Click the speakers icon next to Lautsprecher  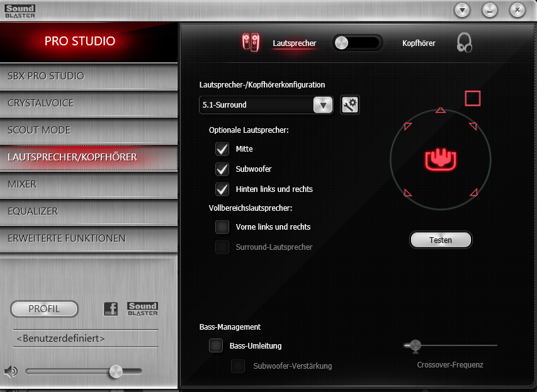click(251, 43)
